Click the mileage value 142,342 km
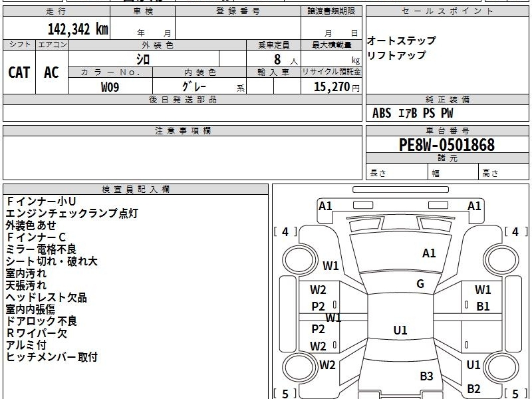 coord(78,29)
